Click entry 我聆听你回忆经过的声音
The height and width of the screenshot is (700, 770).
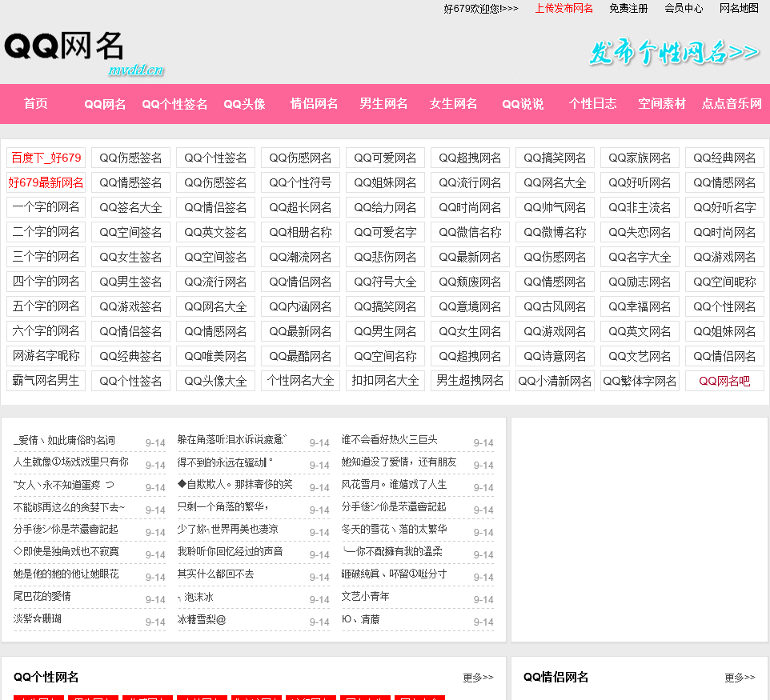[231, 552]
